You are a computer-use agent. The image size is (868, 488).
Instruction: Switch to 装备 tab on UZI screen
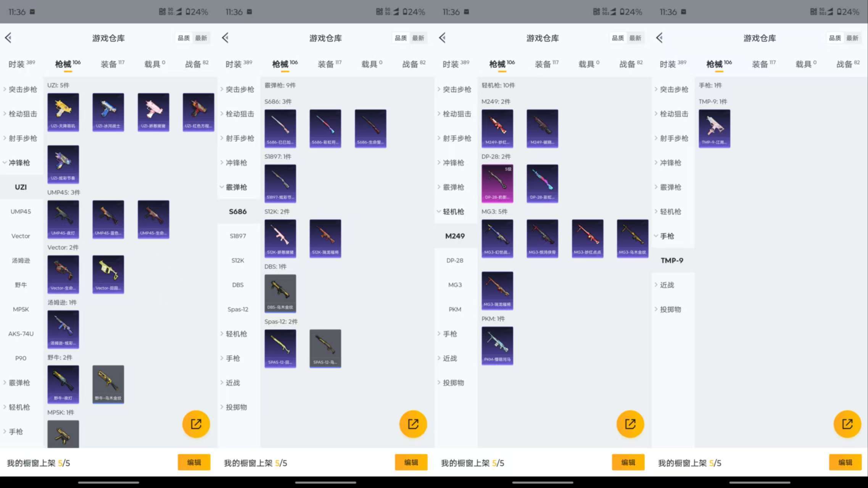pos(113,64)
